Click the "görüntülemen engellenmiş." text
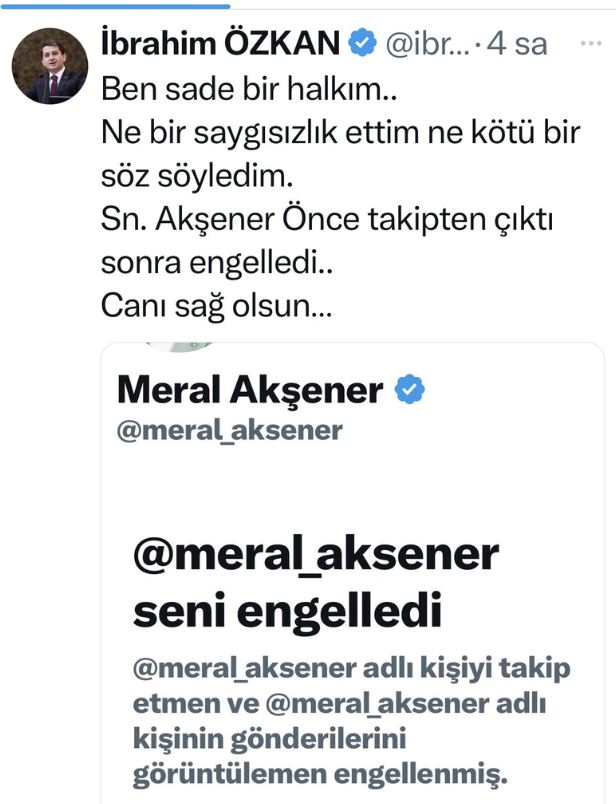The image size is (616, 804). [x=321, y=774]
